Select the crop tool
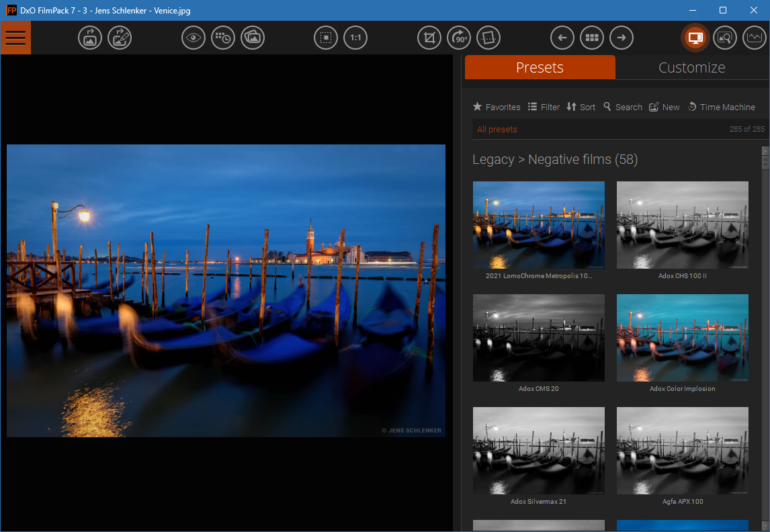 click(x=429, y=38)
